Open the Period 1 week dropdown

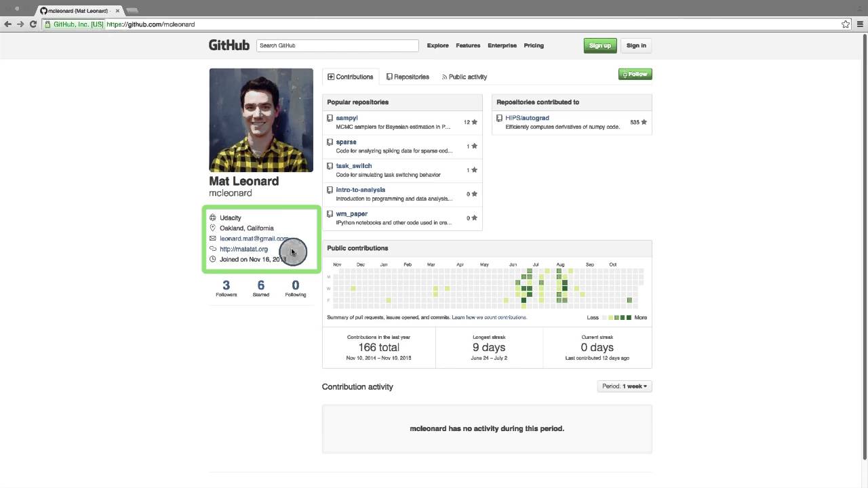click(625, 386)
